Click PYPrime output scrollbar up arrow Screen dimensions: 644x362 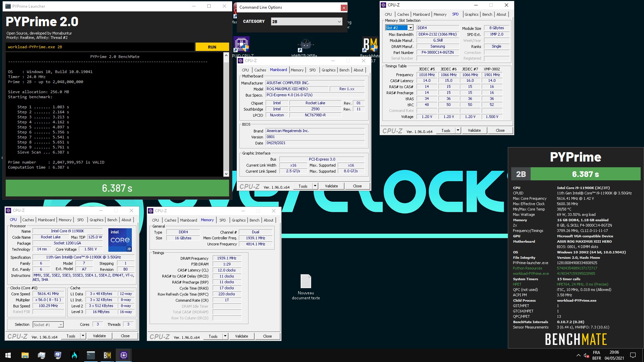pyautogui.click(x=226, y=55)
